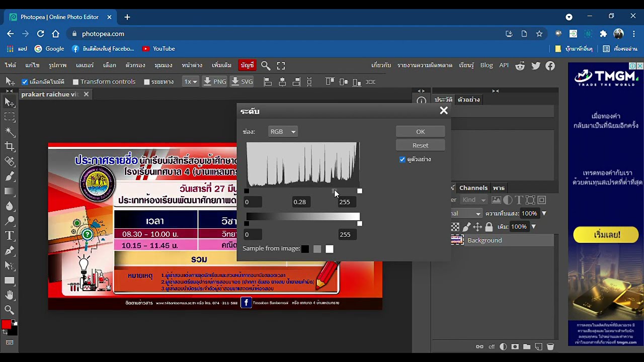Select the Move tool in the left toolbar
Viewport: 644px width, 362px height.
tap(10, 103)
